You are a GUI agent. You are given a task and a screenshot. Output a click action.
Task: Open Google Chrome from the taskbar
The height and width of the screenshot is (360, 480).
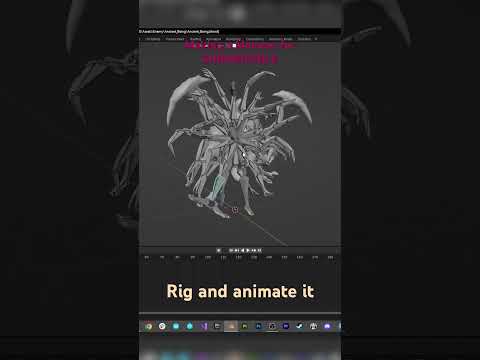tap(148, 326)
